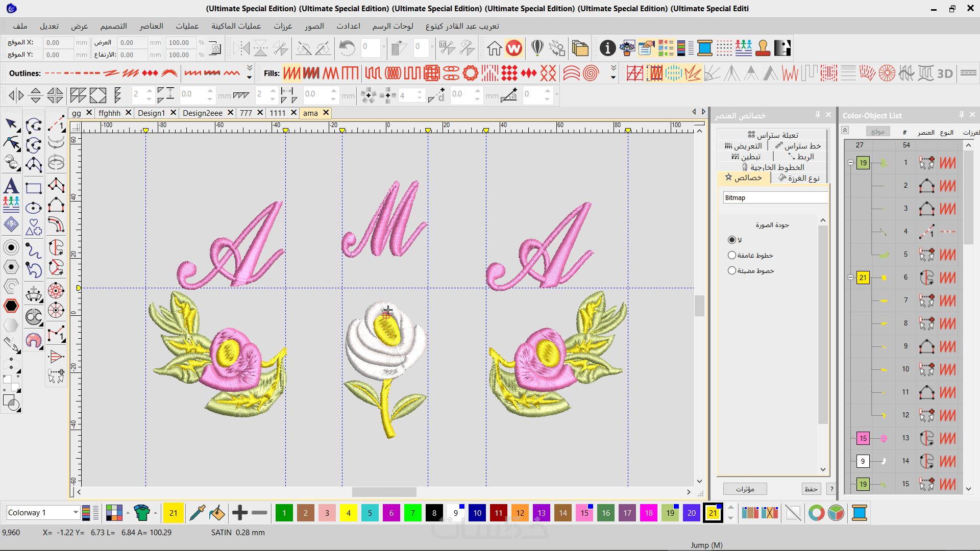Open the information 'i' icon

tap(607, 48)
